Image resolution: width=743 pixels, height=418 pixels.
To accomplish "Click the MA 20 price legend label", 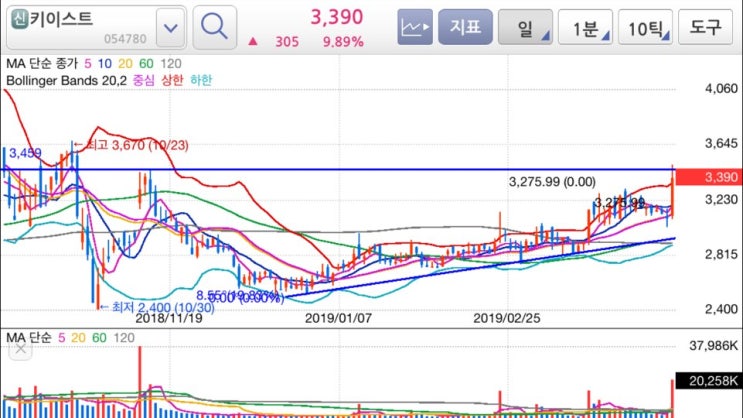I will (x=125, y=64).
